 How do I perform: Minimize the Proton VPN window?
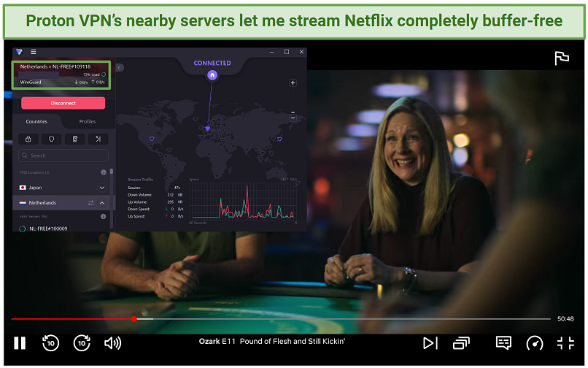(272, 52)
